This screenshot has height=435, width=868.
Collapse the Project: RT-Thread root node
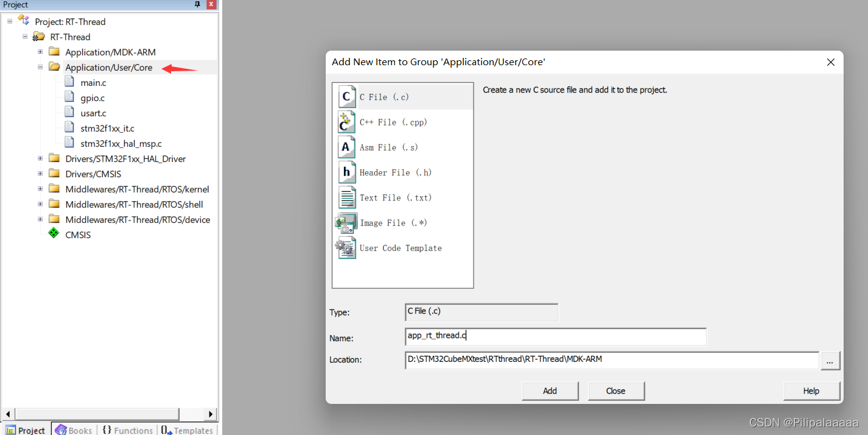point(10,21)
